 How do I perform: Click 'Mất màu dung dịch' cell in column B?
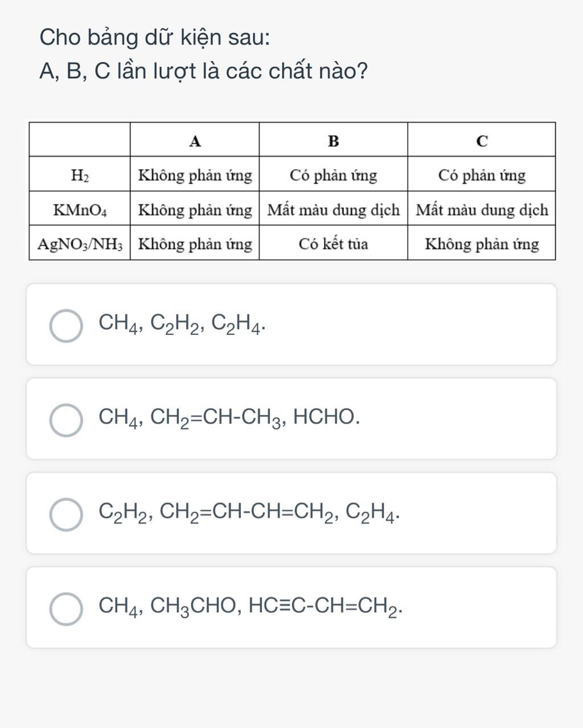pyautogui.click(x=334, y=210)
